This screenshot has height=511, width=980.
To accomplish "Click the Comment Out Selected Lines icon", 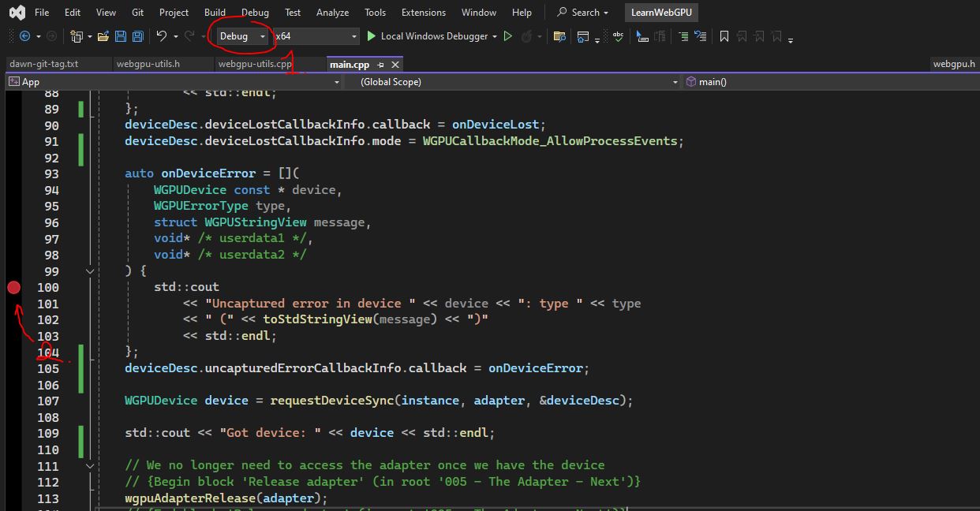I will pyautogui.click(x=683, y=36).
